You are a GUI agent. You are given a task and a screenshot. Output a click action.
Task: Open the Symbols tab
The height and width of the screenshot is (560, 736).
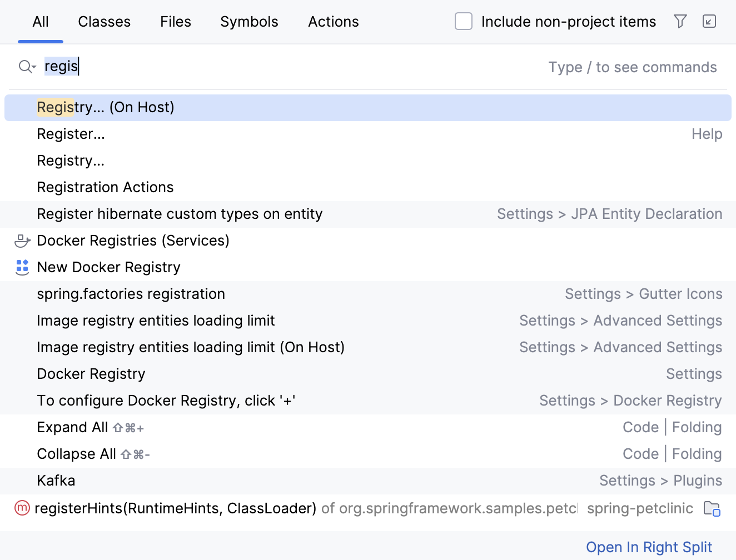point(249,22)
